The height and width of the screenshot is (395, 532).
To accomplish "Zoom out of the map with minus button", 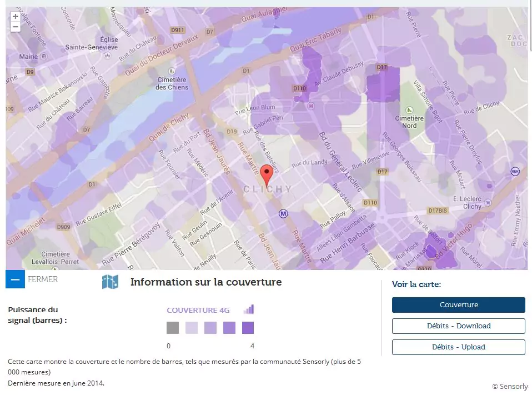I will (x=15, y=27).
